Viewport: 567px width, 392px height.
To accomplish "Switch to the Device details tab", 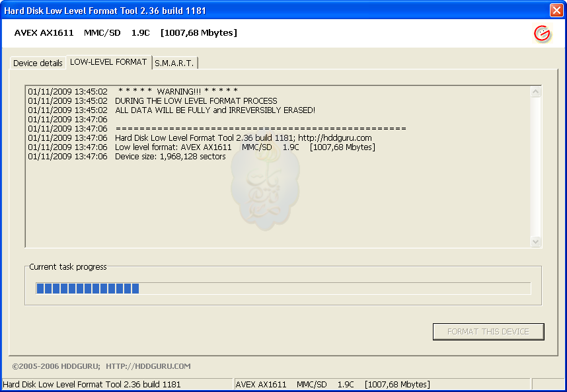I will click(38, 63).
